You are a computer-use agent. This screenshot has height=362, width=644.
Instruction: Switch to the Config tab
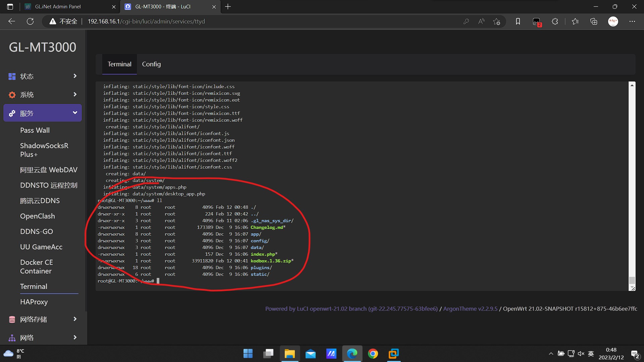[x=151, y=64]
